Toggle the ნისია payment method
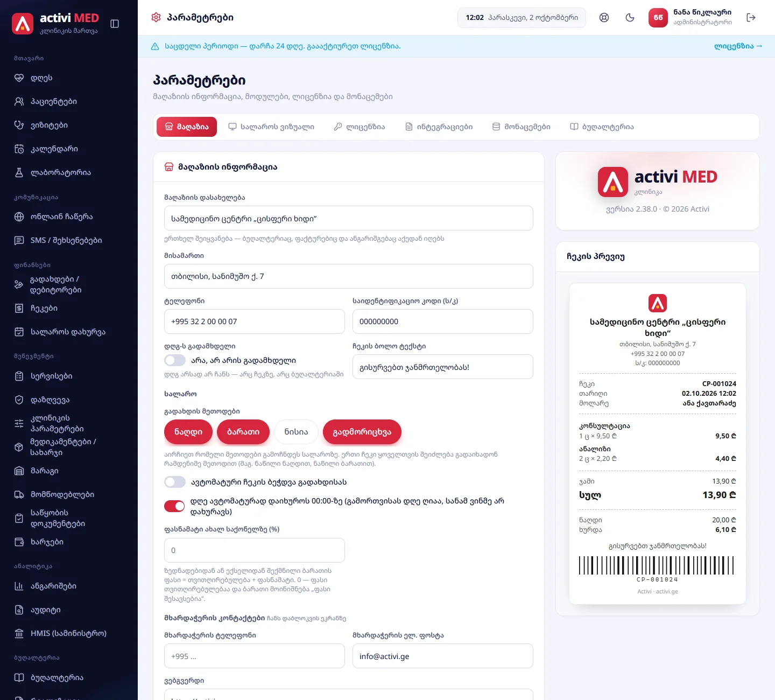775x700 pixels. coord(296,432)
